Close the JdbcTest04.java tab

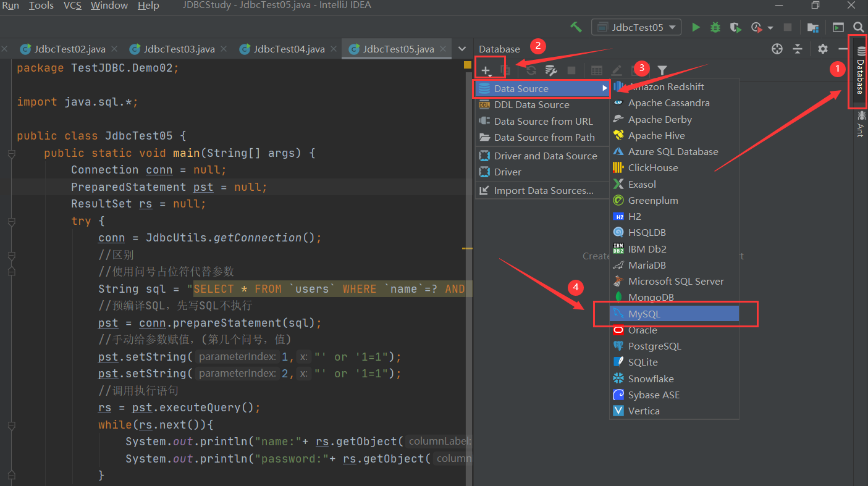coord(334,49)
